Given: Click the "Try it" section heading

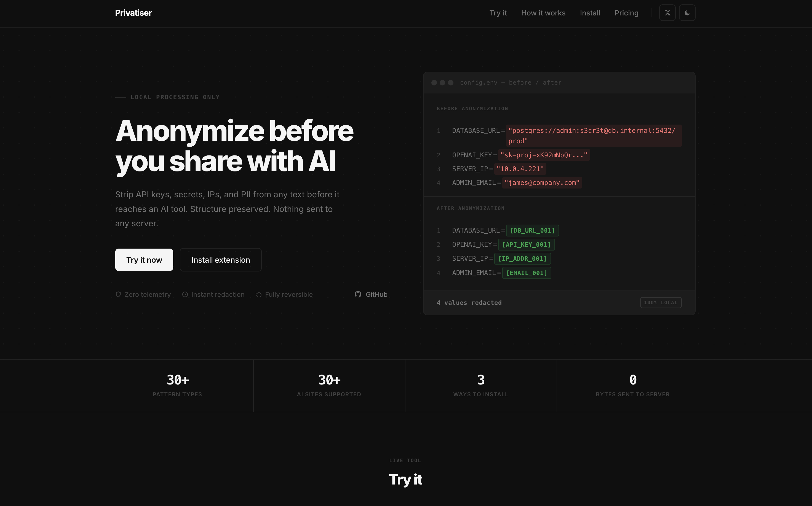Looking at the screenshot, I should (405, 480).
